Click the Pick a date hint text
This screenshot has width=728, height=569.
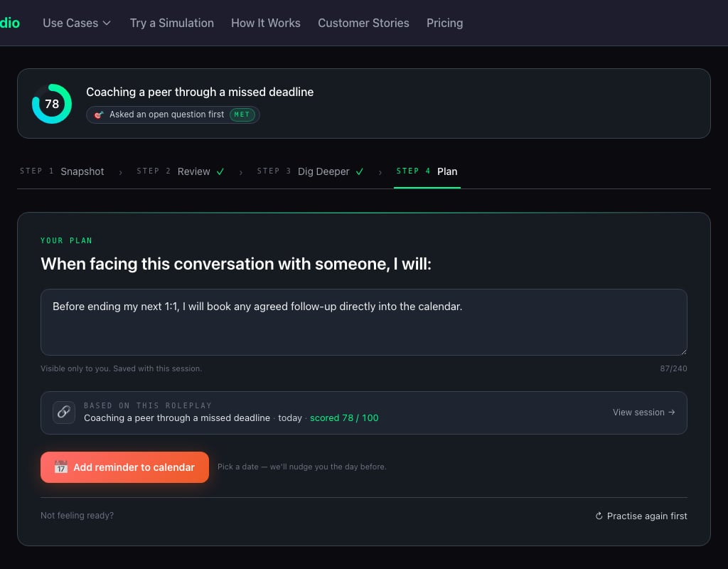click(301, 467)
